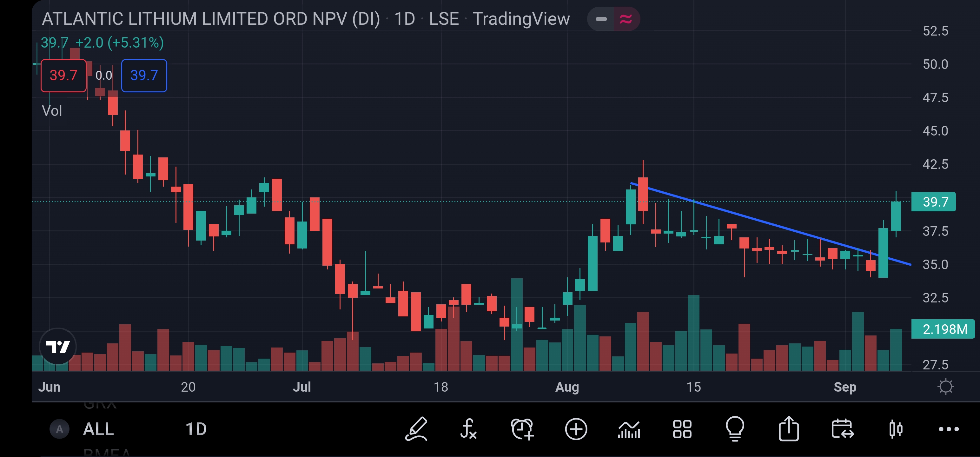The image size is (980, 457).
Task: Share the chart using the share icon
Action: [x=789, y=428]
